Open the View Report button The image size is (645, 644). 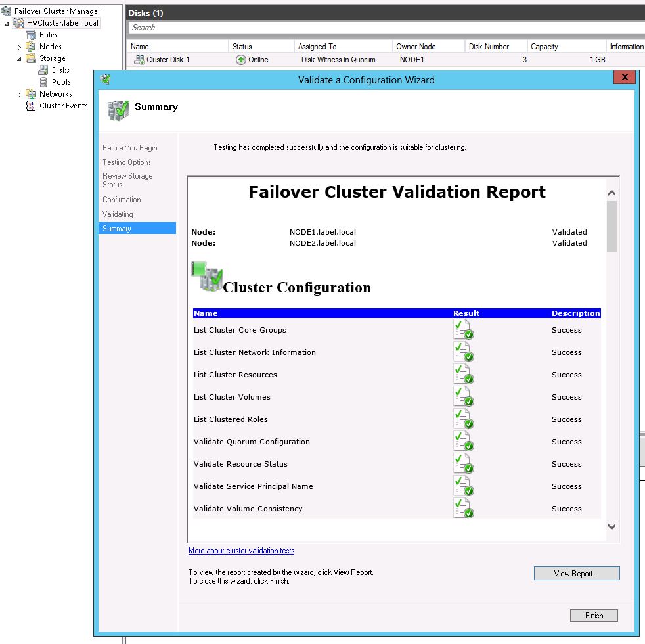point(576,574)
